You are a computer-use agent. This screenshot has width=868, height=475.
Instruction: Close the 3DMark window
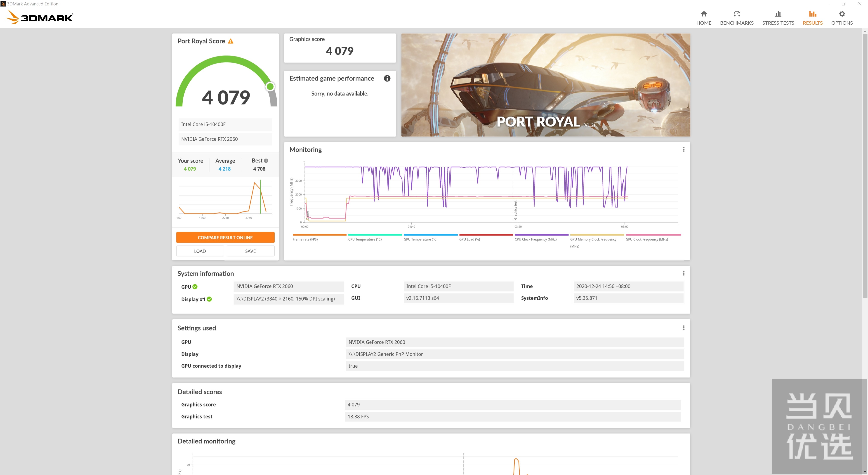[859, 4]
